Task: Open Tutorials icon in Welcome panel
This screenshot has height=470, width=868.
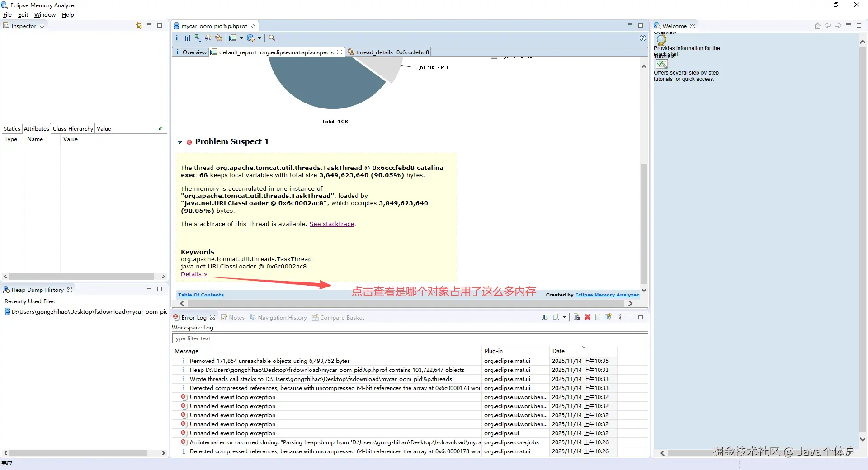Action: 662,64
